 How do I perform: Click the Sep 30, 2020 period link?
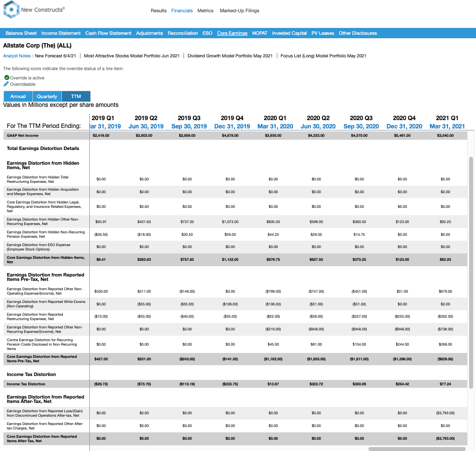point(361,126)
